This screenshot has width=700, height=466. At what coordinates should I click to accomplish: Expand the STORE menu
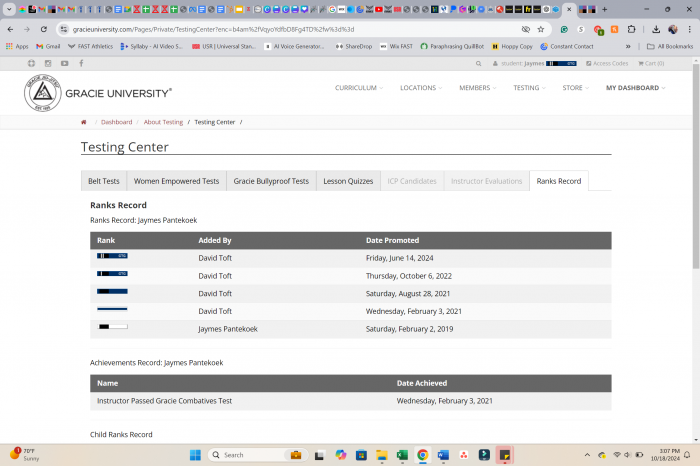pyautogui.click(x=575, y=88)
